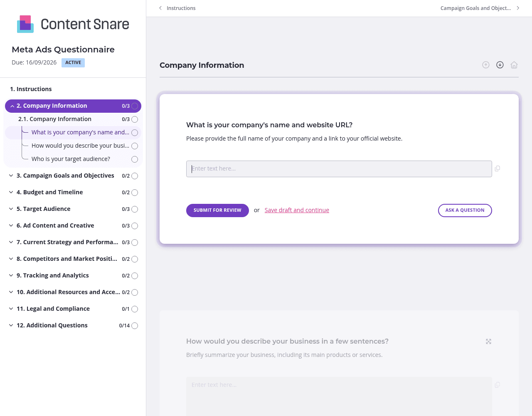The width and height of the screenshot is (532, 416).
Task: Expand the business description question icon
Action: tap(489, 342)
